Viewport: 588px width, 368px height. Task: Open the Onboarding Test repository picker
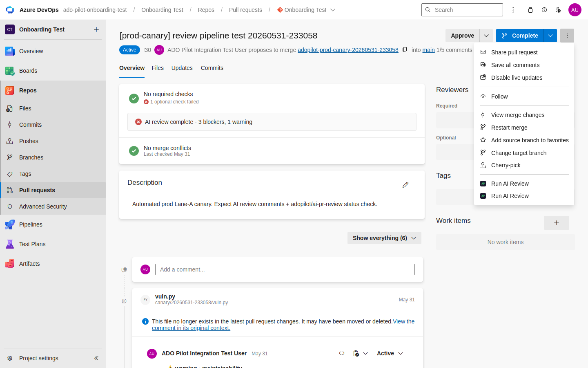tap(306, 10)
